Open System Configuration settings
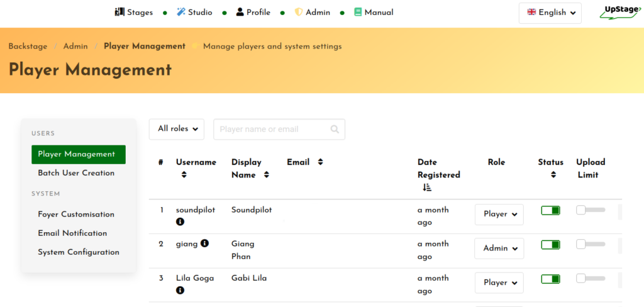Viewport: 644px width, 307px height. tap(79, 252)
